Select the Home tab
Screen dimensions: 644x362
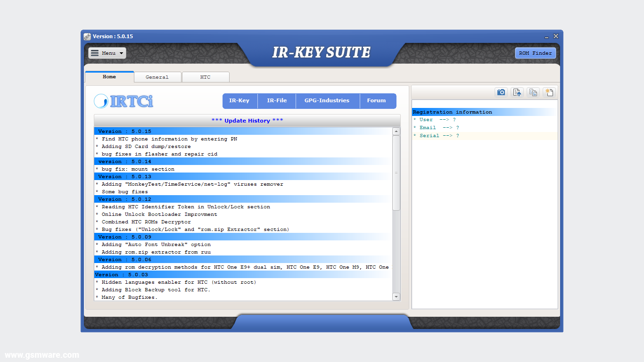point(109,76)
